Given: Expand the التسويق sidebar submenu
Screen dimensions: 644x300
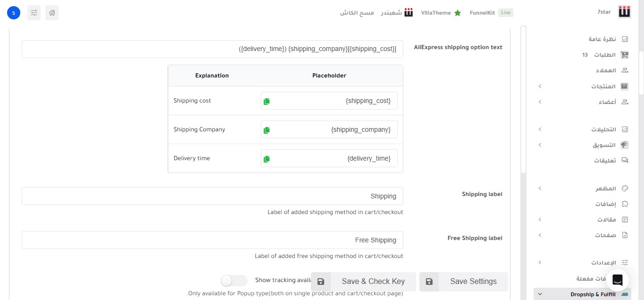Looking at the screenshot, I should pyautogui.click(x=540, y=145).
